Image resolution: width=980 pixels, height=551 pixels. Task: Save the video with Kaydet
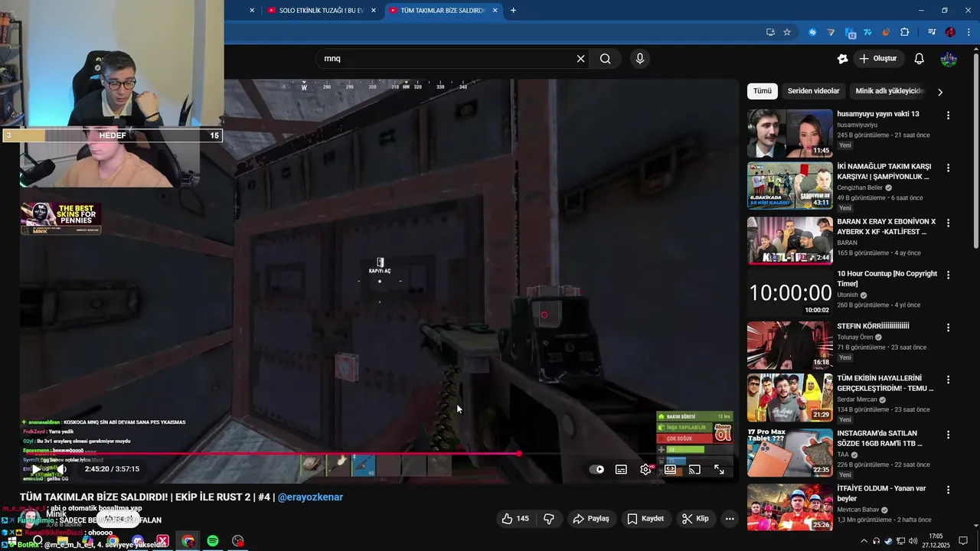(x=645, y=518)
